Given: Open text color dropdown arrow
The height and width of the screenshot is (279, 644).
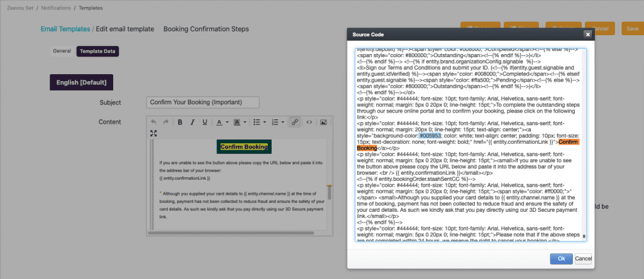Looking at the screenshot, I should pyautogui.click(x=227, y=123).
